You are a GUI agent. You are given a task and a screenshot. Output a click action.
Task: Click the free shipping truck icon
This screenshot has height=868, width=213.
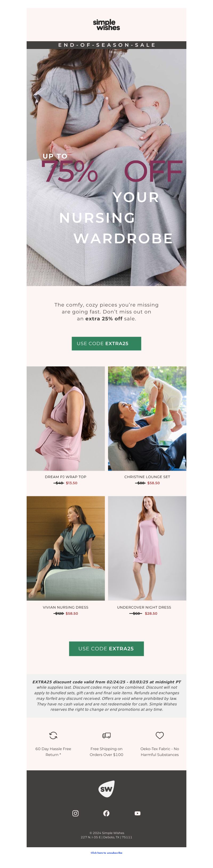(106, 735)
